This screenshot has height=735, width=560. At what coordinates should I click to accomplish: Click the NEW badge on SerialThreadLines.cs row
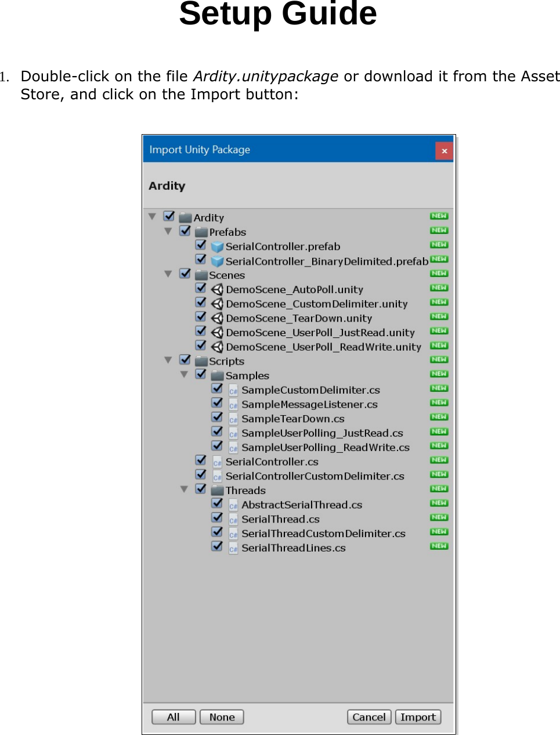[x=439, y=546]
